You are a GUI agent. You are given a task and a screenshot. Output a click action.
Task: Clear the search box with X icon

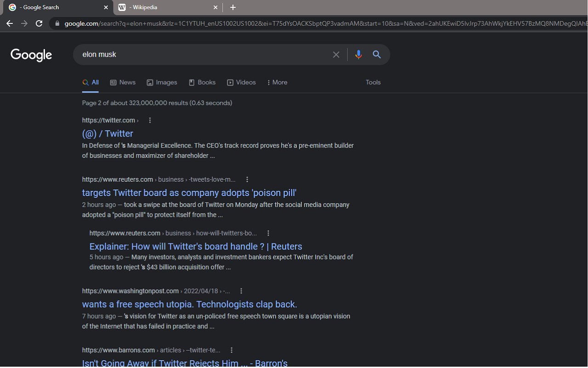pos(336,55)
